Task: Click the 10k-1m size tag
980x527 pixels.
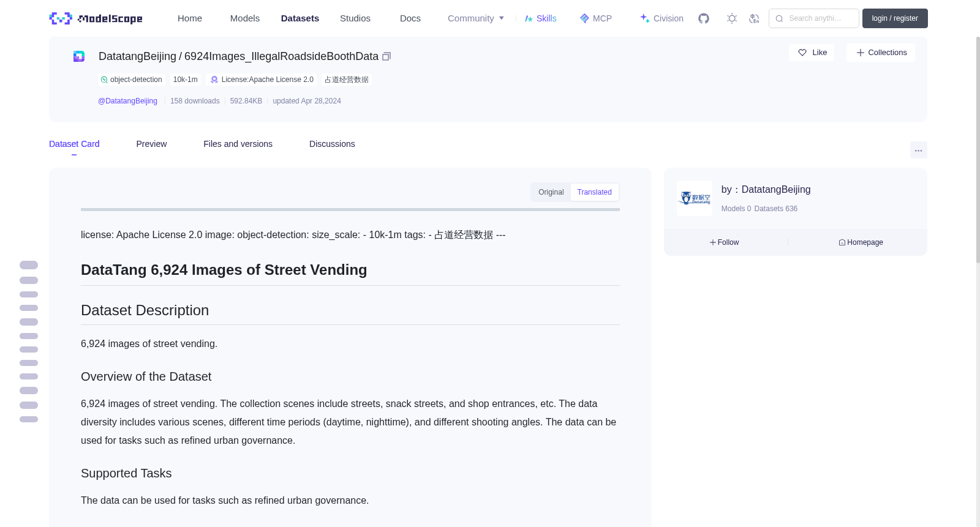Action: (185, 80)
